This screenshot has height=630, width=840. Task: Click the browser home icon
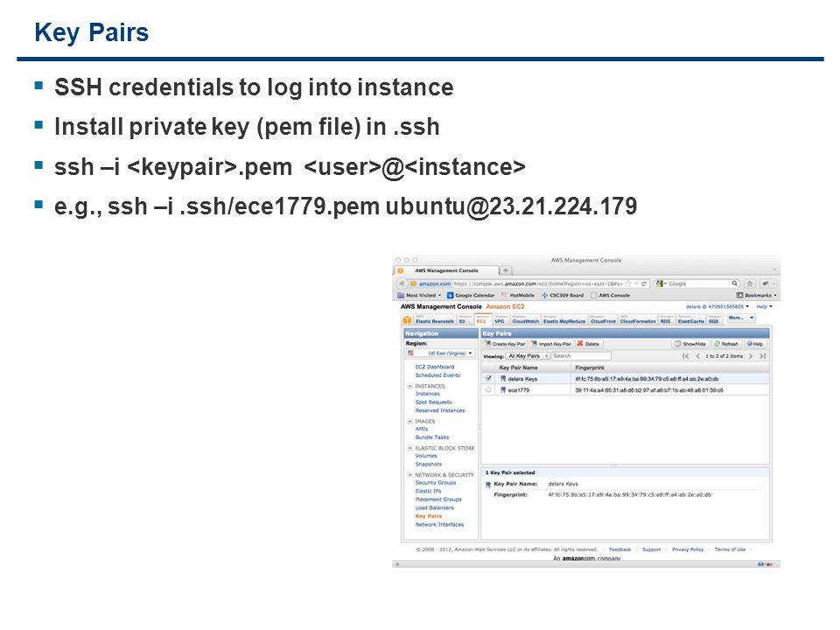click(x=750, y=283)
